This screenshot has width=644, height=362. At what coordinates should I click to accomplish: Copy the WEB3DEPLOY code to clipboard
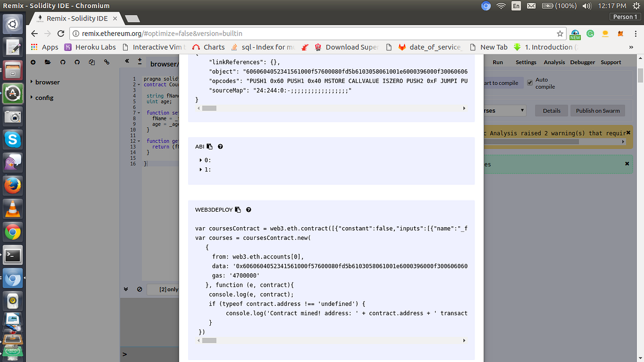click(x=238, y=210)
